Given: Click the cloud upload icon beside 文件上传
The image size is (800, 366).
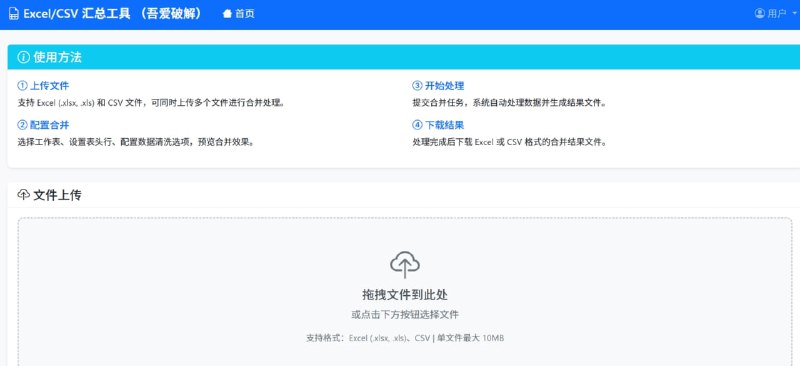Looking at the screenshot, I should [x=23, y=195].
